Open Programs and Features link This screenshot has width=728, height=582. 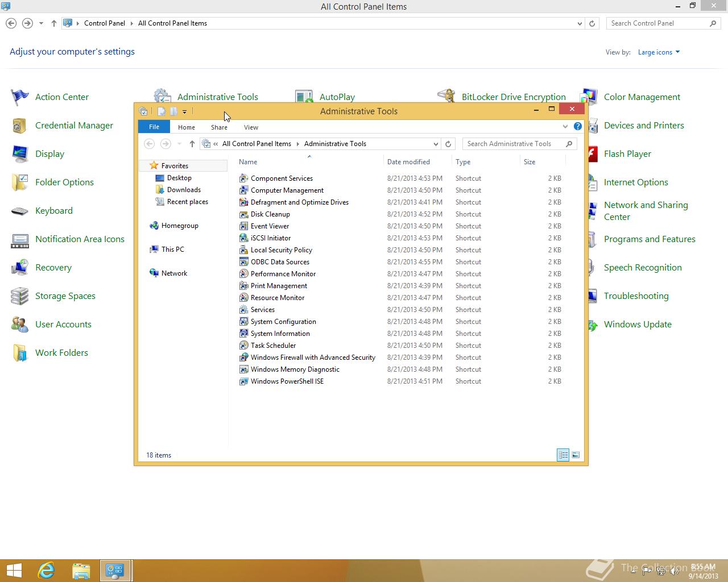coord(650,239)
